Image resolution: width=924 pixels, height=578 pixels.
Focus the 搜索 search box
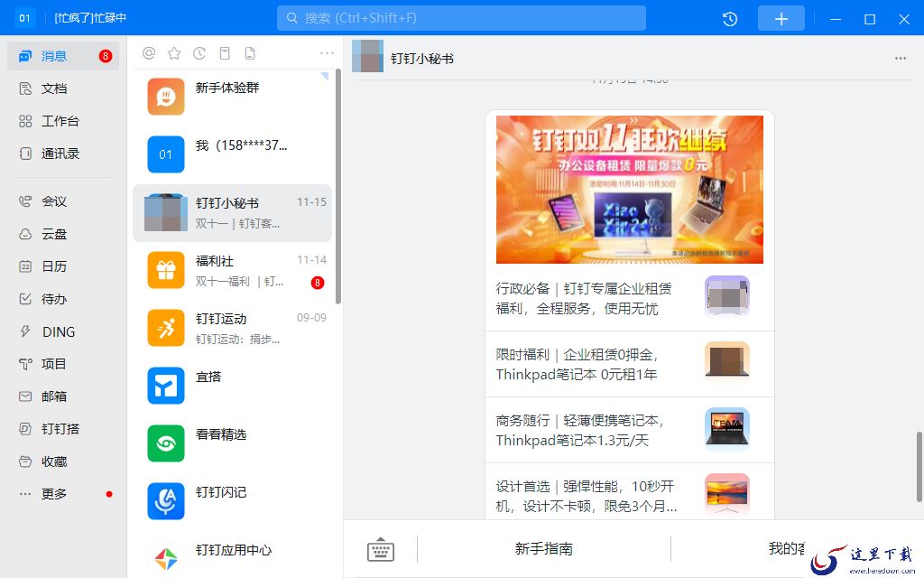pyautogui.click(x=461, y=18)
